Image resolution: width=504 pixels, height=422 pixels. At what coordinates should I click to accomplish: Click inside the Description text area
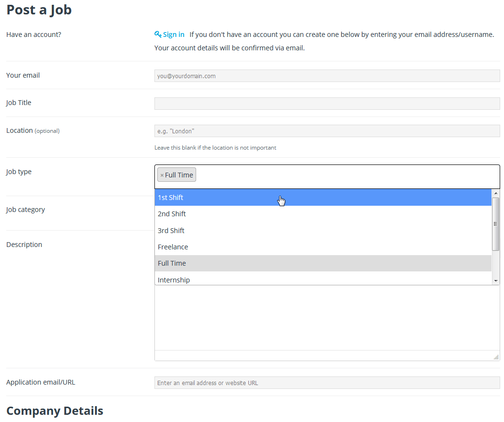(x=327, y=317)
